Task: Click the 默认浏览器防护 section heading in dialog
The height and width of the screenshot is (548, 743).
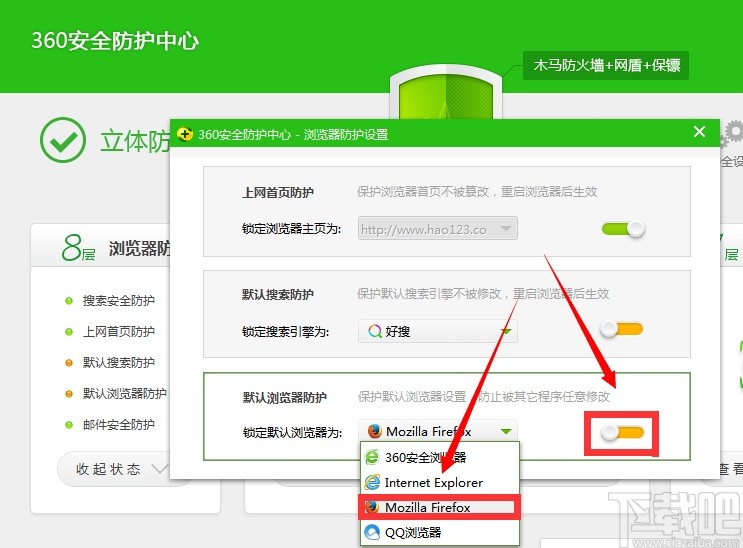Action: pyautogui.click(x=284, y=397)
